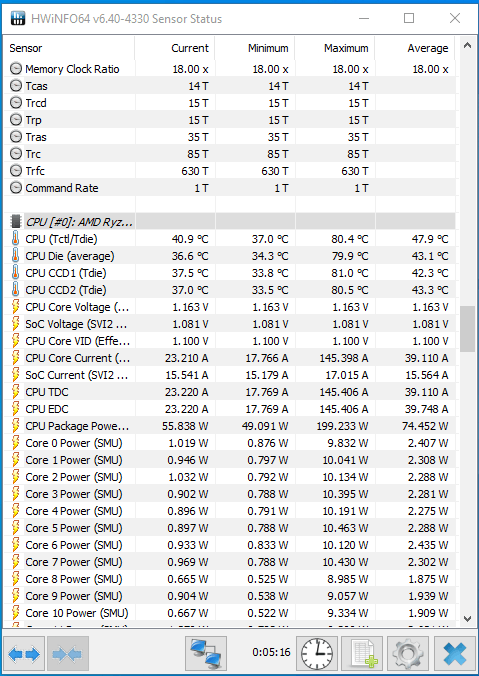Click the Maximum column header

[x=335, y=48]
